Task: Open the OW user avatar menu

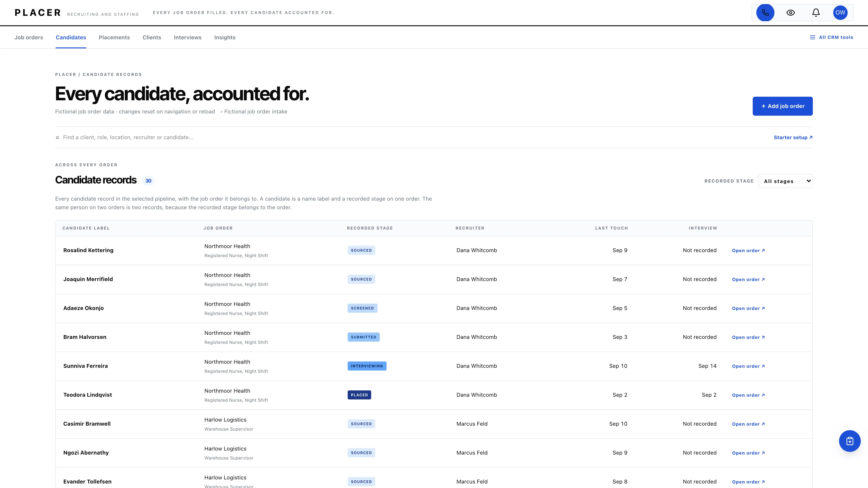Action: [x=840, y=13]
